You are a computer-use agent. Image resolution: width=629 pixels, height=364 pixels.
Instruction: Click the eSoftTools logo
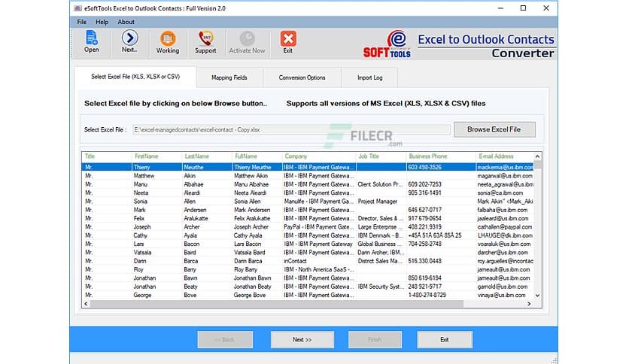[x=387, y=44]
